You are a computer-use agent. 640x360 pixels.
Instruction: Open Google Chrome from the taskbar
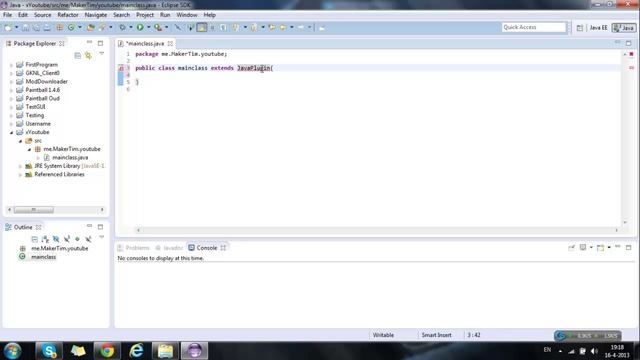coord(107,351)
